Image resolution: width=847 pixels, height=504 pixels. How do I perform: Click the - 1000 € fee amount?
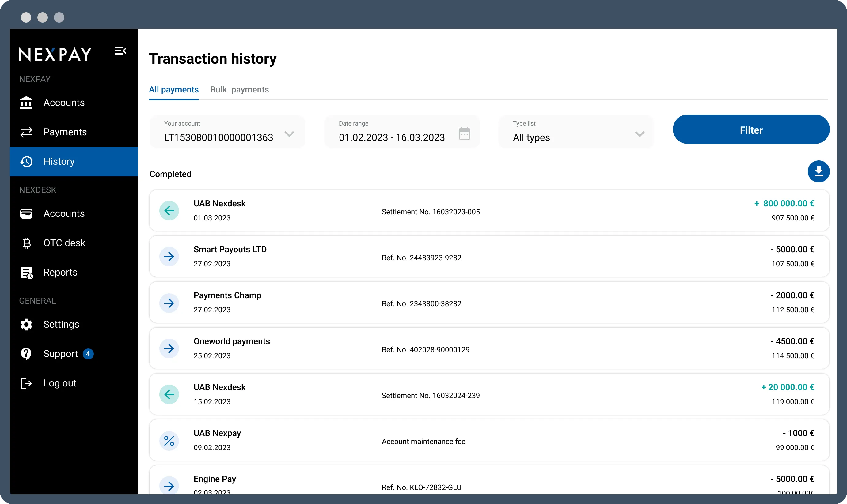tap(798, 433)
